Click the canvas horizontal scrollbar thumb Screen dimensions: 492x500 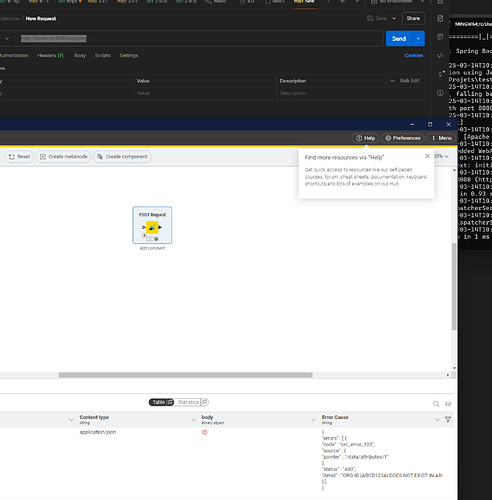click(x=186, y=375)
